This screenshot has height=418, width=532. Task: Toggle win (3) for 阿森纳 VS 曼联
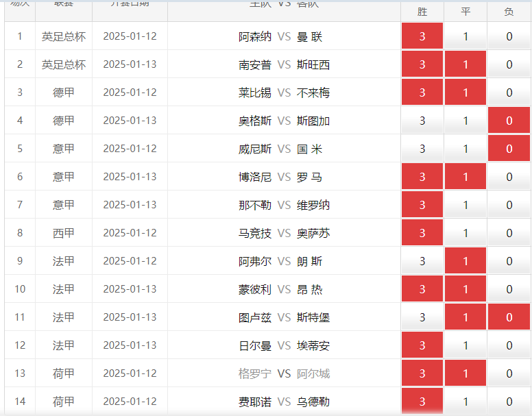[422, 36]
